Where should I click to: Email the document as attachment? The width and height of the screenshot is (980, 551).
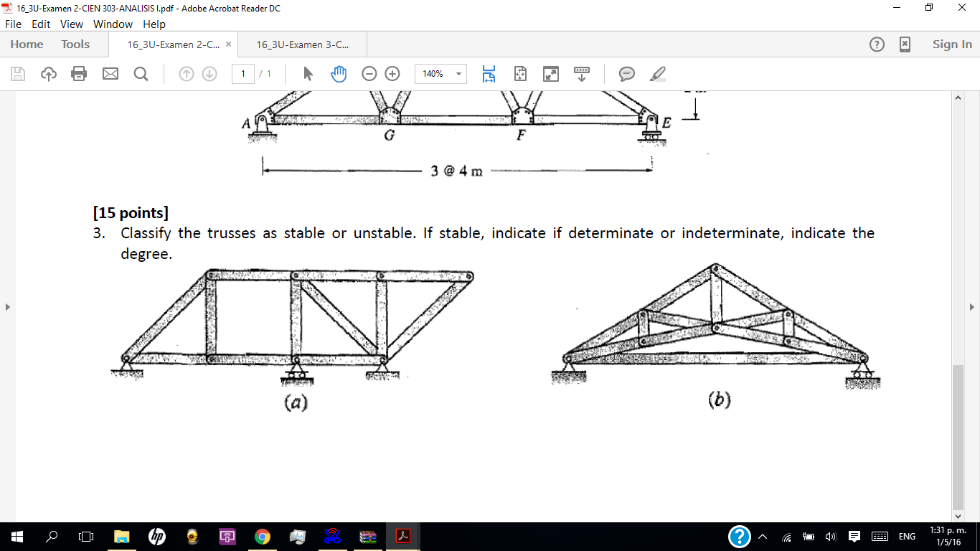tap(110, 73)
